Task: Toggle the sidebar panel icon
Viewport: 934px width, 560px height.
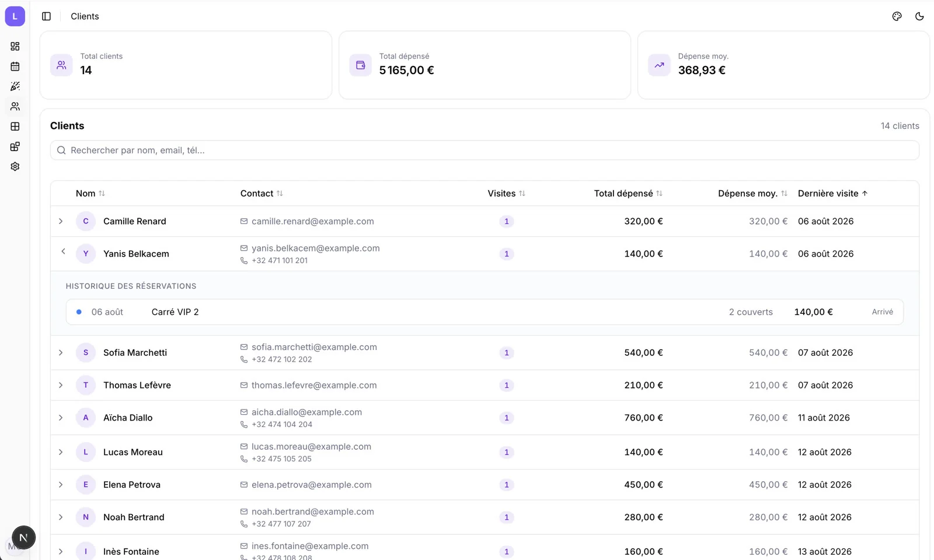Action: 47,16
